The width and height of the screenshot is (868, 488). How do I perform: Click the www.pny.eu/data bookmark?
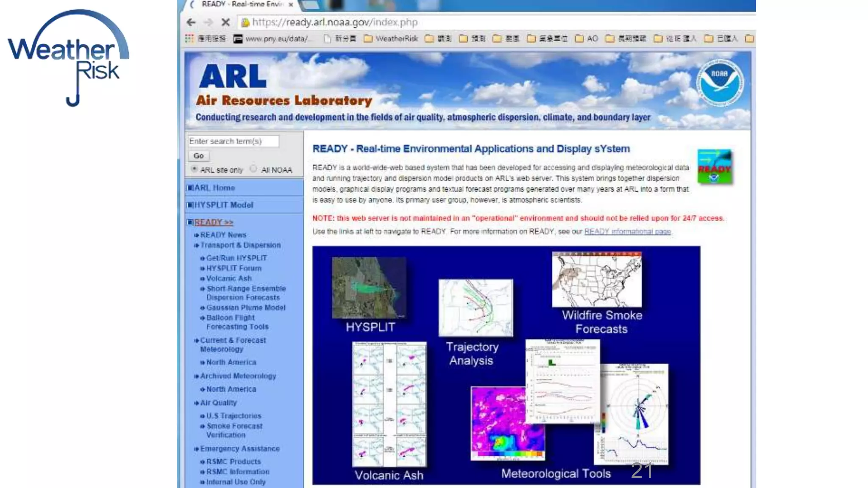coord(271,39)
